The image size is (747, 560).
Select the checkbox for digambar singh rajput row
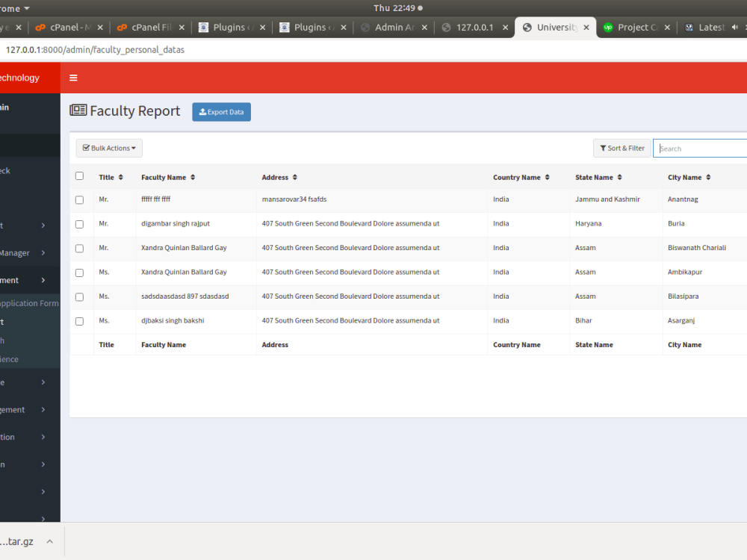(79, 223)
